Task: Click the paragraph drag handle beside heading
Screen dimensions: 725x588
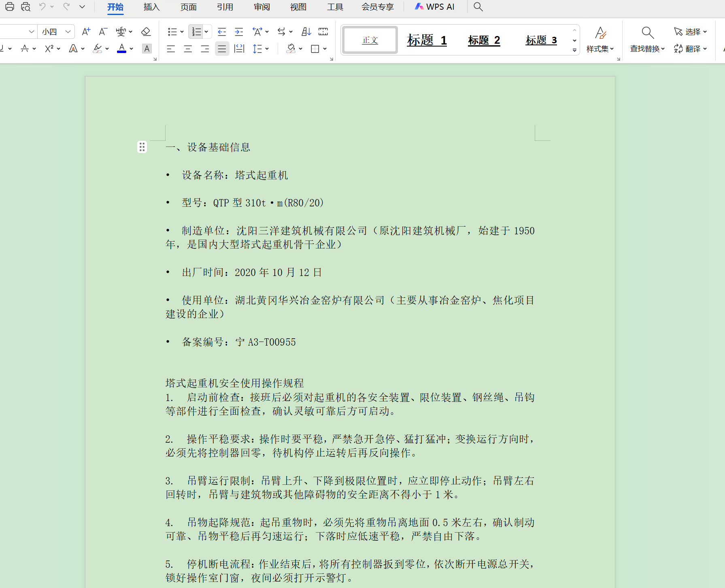Action: [142, 147]
